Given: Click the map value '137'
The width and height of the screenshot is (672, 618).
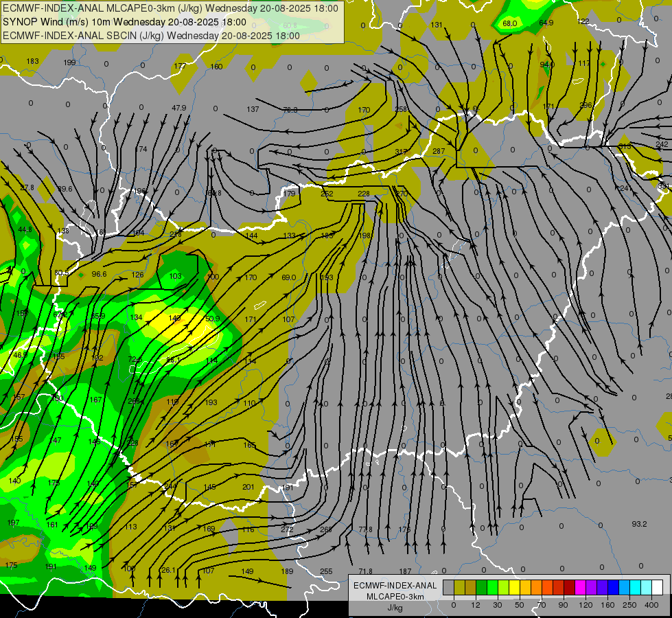Looking at the screenshot, I should coord(253,109).
